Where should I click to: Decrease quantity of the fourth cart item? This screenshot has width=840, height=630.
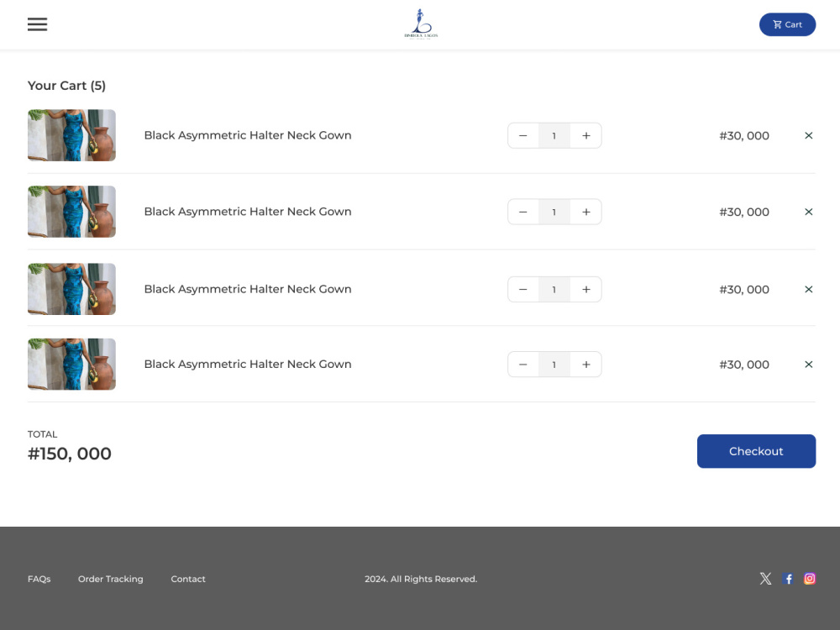522,365
